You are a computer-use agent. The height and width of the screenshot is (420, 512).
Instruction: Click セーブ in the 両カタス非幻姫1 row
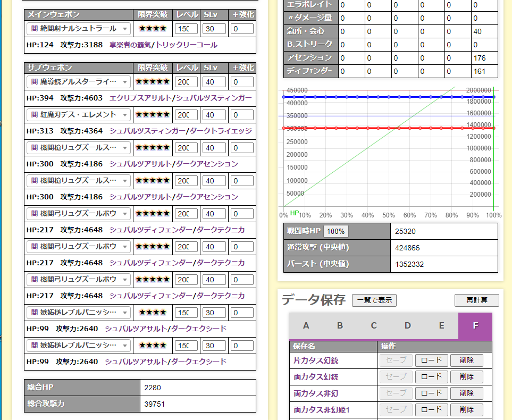[396, 409]
